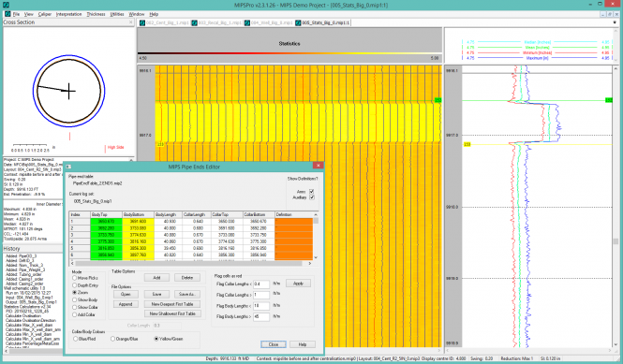This screenshot has height=364, width=623.
Task: Click pipe table horizontal scroll right arrow
Action: [310, 263]
